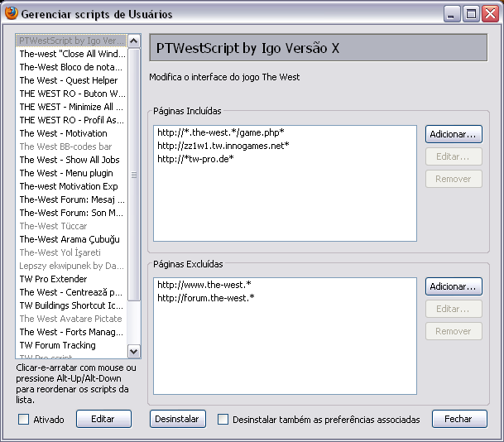Close dialog with the Fechar button
Image resolution: width=504 pixels, height=442 pixels.
click(x=459, y=419)
